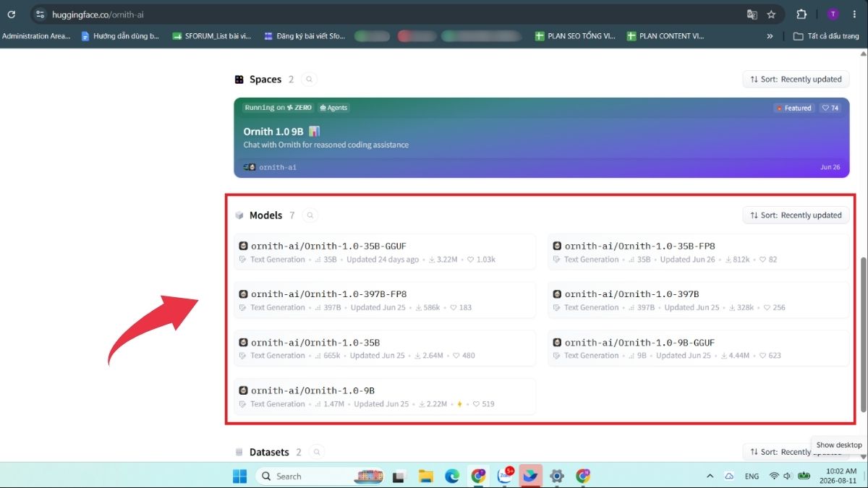Open ornith-ai/Ornith-1.0-35B model

point(385,348)
